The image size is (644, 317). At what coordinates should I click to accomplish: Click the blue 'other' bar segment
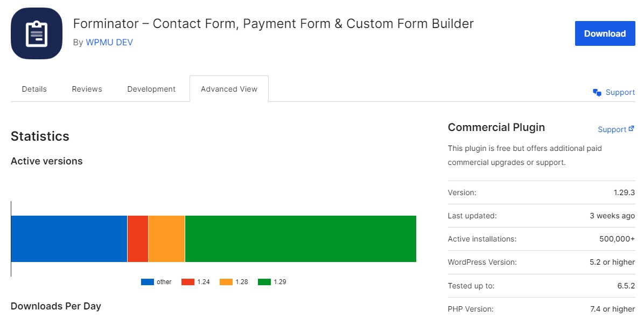[x=69, y=239]
